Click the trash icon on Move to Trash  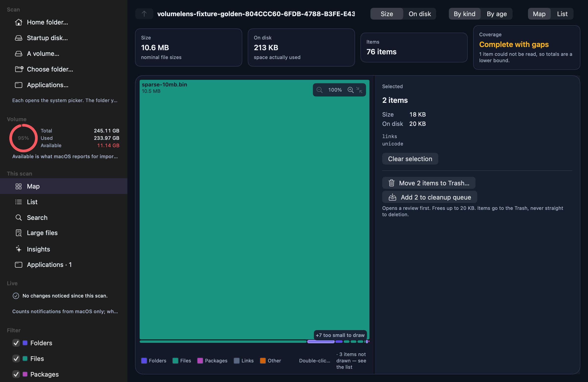click(x=391, y=183)
